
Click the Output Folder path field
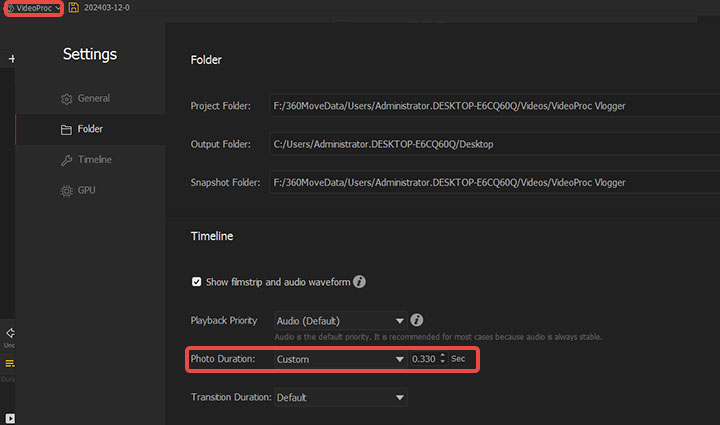tap(490, 144)
